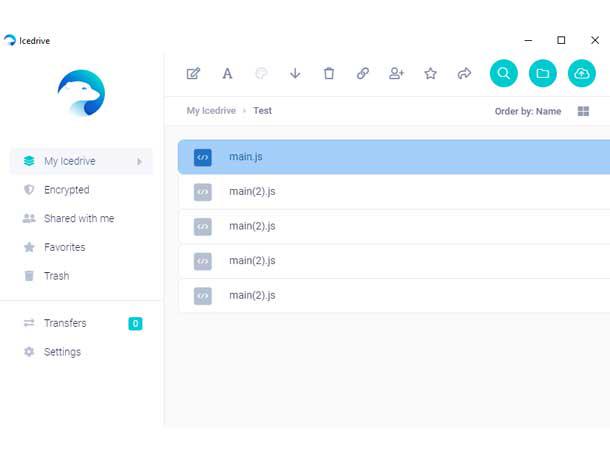This screenshot has width=610, height=458.
Task: Click My Icedrive breadcrumb link
Action: point(211,111)
